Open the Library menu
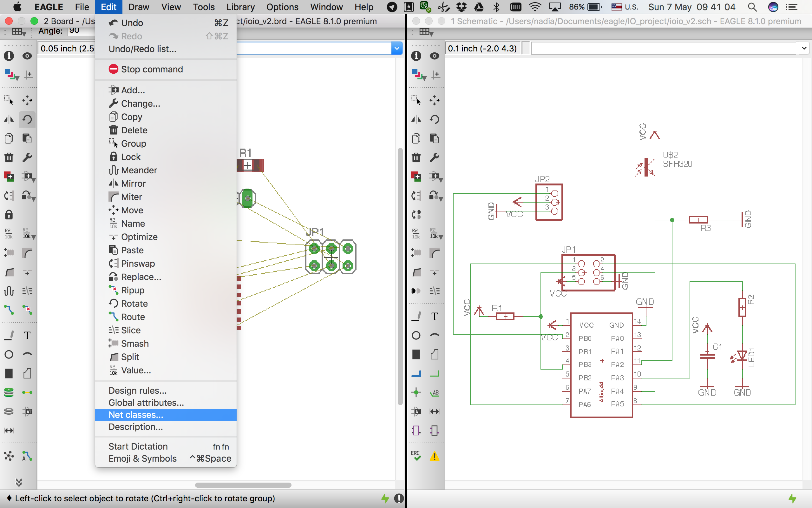The height and width of the screenshot is (508, 812). tap(240, 7)
